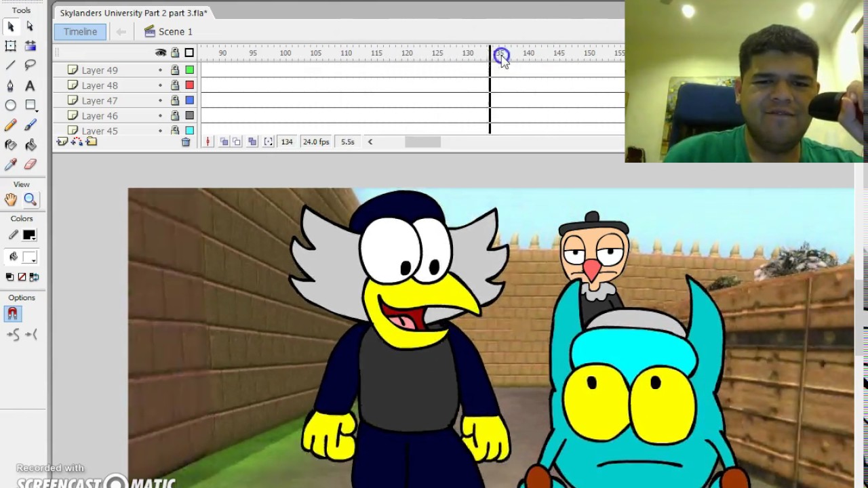Screen dimensions: 868x488
Task: Click the 24.0 fps frame rate
Action: 316,142
